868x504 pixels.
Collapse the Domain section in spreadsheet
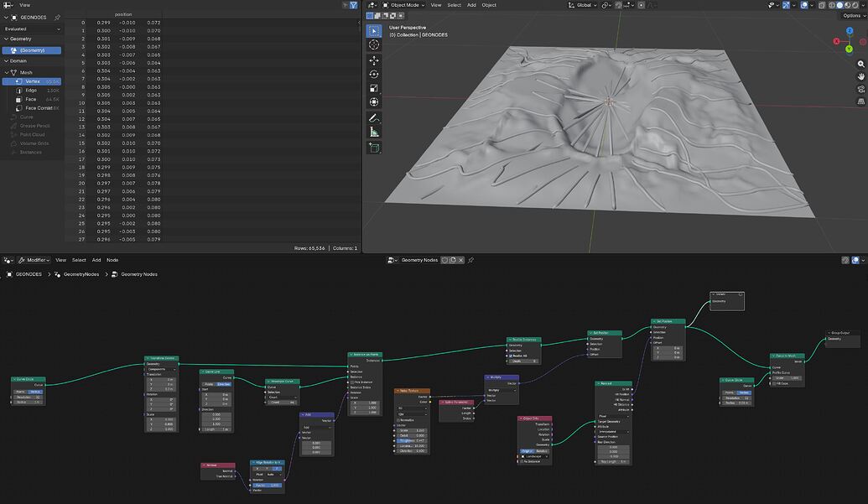point(6,61)
